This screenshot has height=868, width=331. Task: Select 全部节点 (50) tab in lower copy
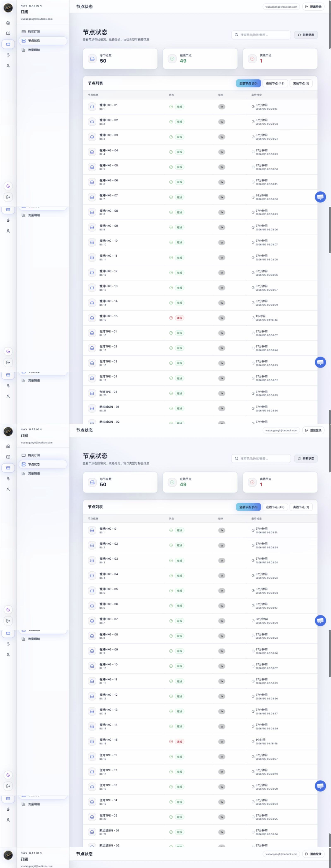[x=248, y=507]
